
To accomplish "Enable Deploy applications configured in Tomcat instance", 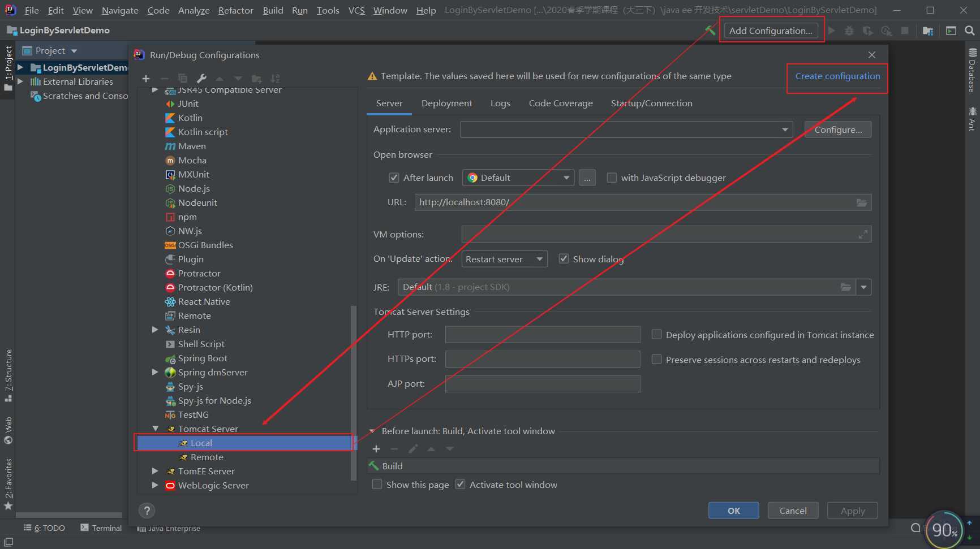I will (656, 335).
